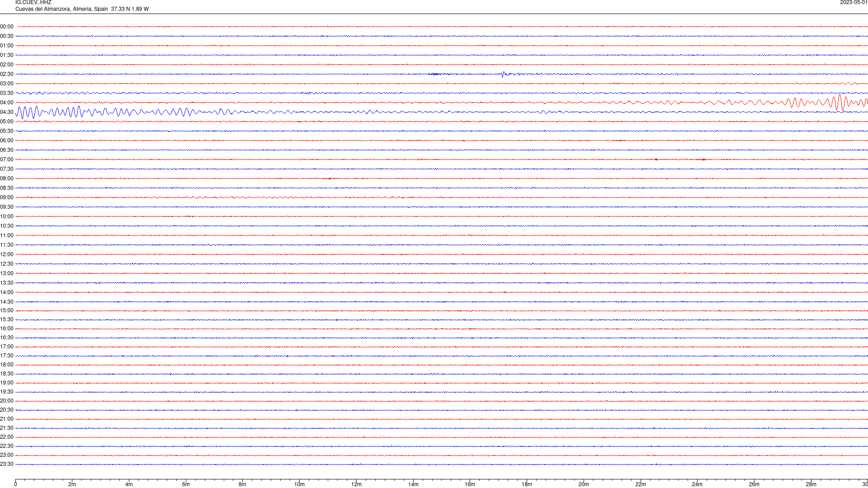Click the 20m axis tick label
This screenshot has height=488, width=868.
[x=584, y=484]
